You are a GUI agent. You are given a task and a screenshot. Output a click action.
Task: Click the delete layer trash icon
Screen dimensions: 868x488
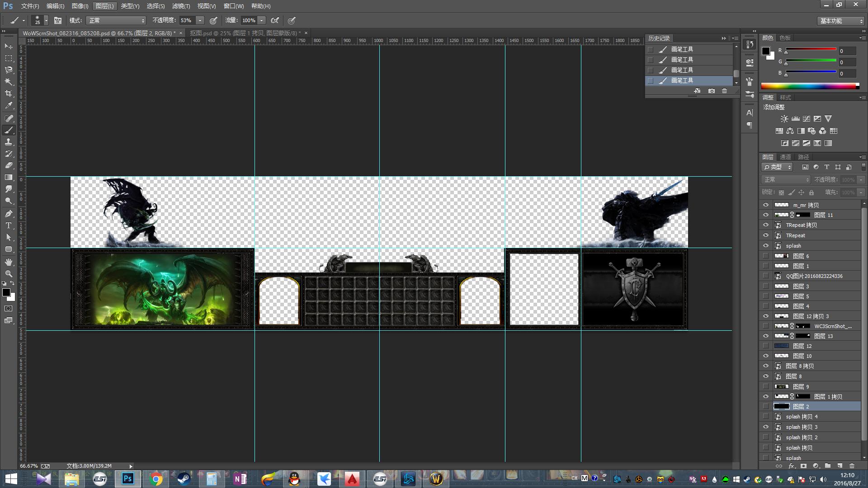click(852, 466)
